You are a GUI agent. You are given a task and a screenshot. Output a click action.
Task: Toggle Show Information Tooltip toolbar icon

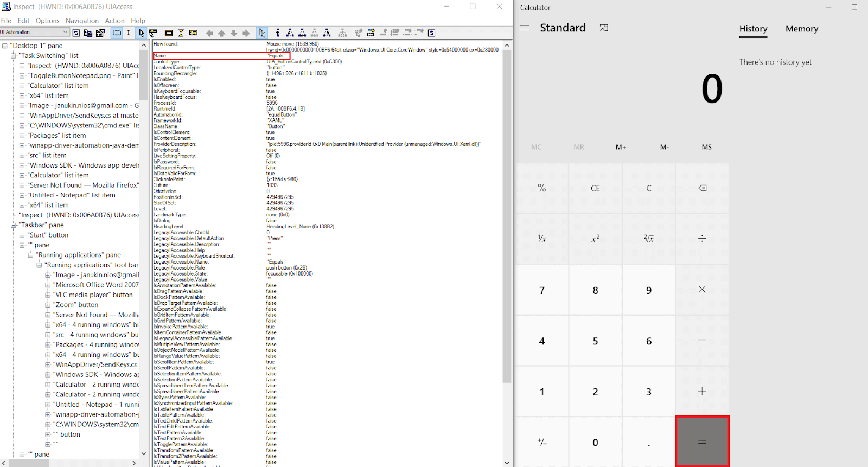click(x=193, y=33)
